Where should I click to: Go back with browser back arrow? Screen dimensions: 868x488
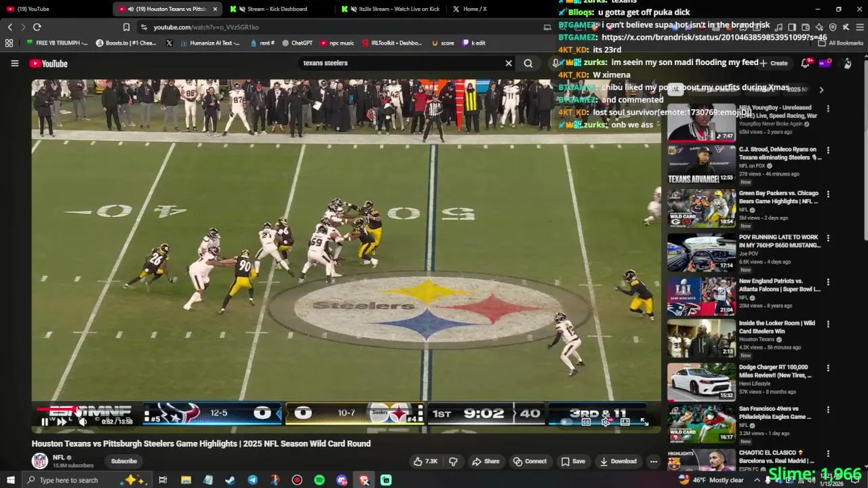[9, 27]
